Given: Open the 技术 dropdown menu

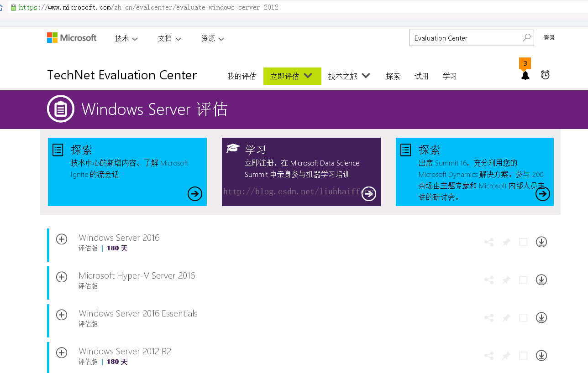Looking at the screenshot, I should coord(126,39).
